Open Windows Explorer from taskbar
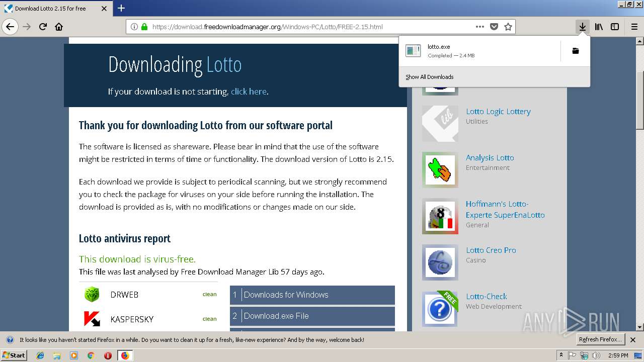Image resolution: width=644 pixels, height=362 pixels. [x=57, y=355]
